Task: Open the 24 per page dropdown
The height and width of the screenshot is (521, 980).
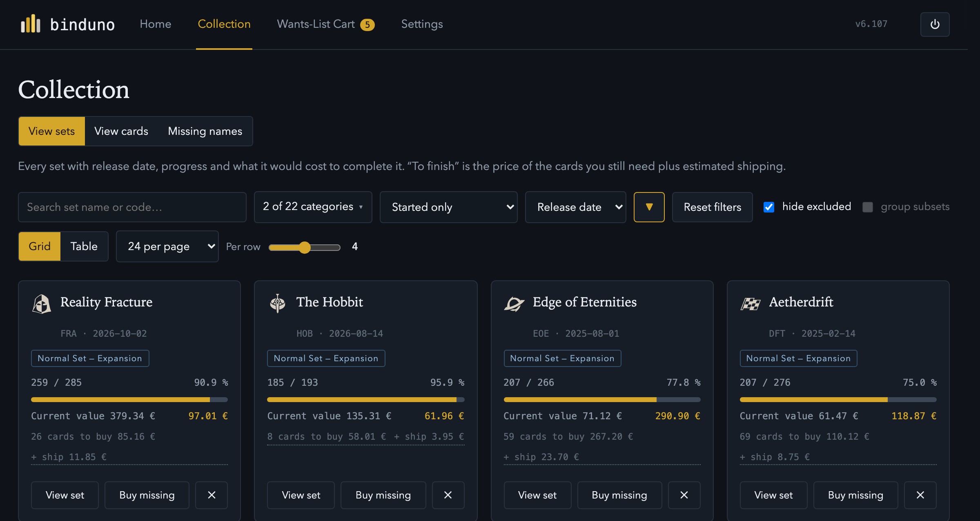Action: coord(167,246)
